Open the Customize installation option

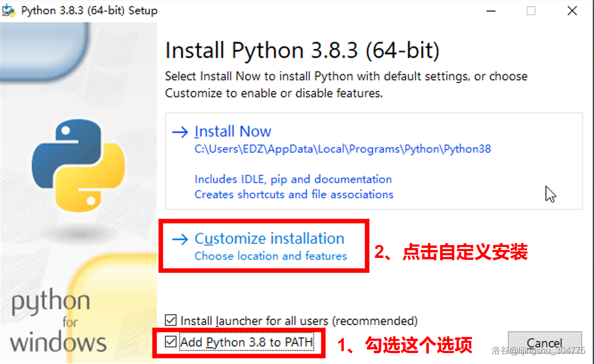[x=269, y=239]
